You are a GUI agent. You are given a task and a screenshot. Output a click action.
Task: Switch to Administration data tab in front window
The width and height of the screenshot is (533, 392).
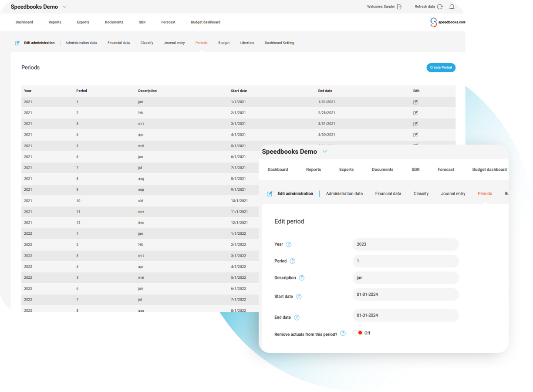(344, 194)
